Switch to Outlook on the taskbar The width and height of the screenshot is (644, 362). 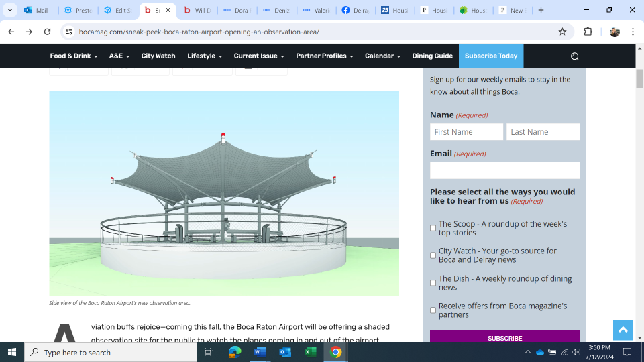(x=285, y=352)
